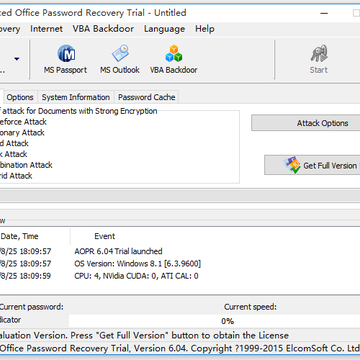Open the Language menu
360x360 pixels.
(164, 29)
